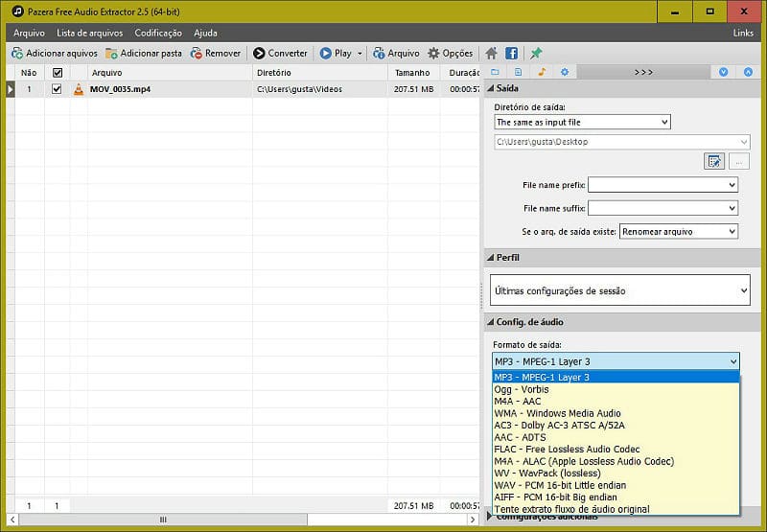The width and height of the screenshot is (767, 532).
Task: Click the blue down-arrow expand all icon
Action: (x=724, y=72)
